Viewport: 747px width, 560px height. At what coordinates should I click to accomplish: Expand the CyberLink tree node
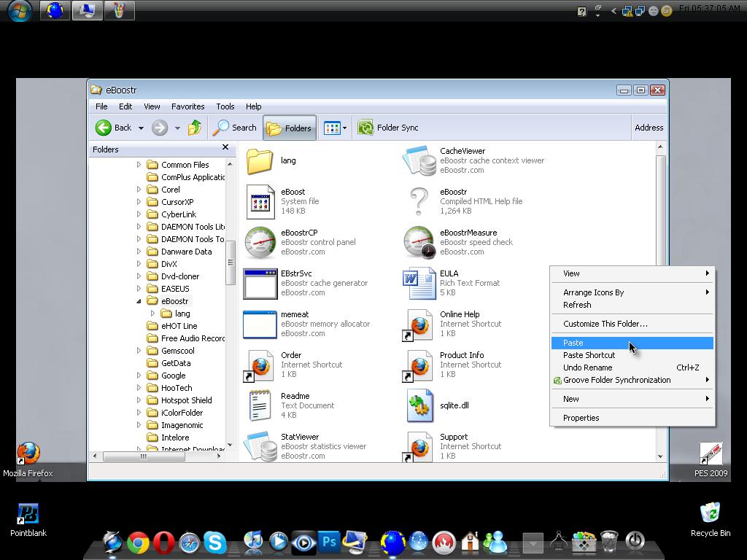coord(139,214)
